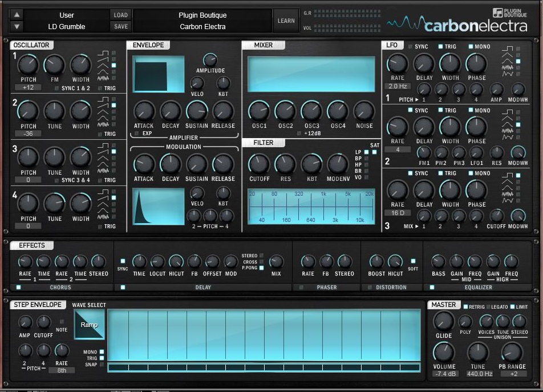Click the amplifier envelope graph display
Screen dimensions: 543x392
point(159,74)
